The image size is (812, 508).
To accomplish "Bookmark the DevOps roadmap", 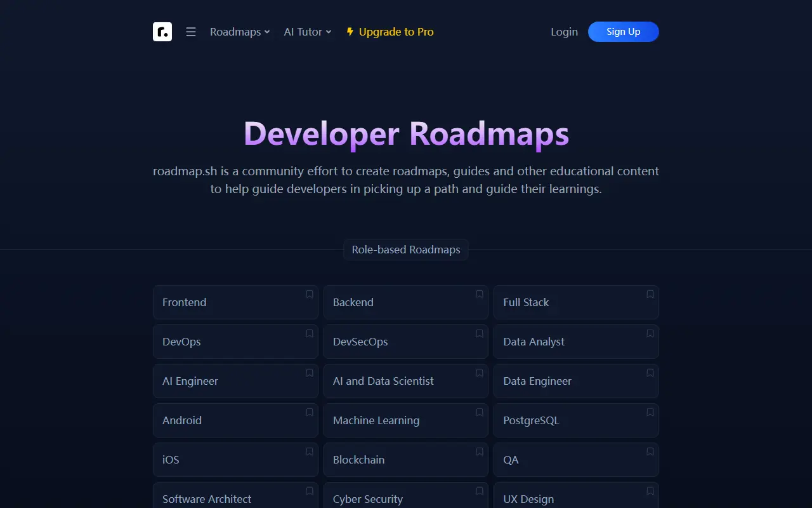I will (310, 333).
